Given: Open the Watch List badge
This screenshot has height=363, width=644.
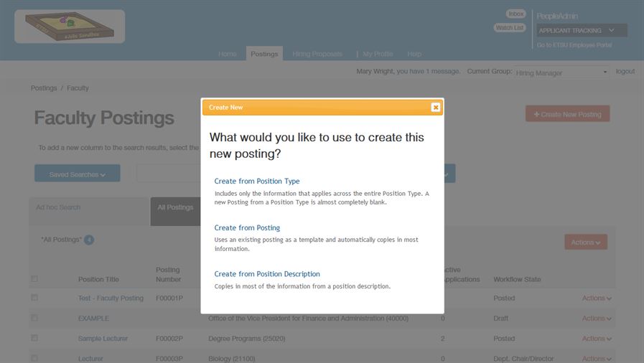Looking at the screenshot, I should tap(510, 28).
